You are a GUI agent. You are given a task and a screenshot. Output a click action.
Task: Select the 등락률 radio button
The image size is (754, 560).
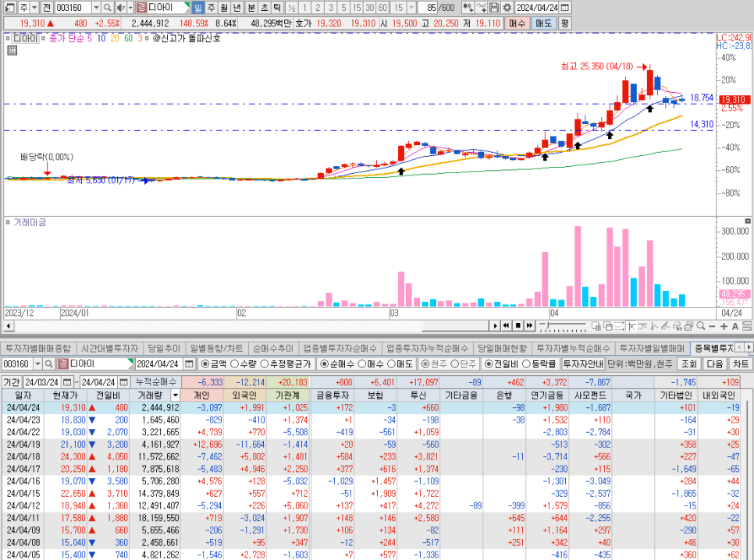[x=526, y=364]
